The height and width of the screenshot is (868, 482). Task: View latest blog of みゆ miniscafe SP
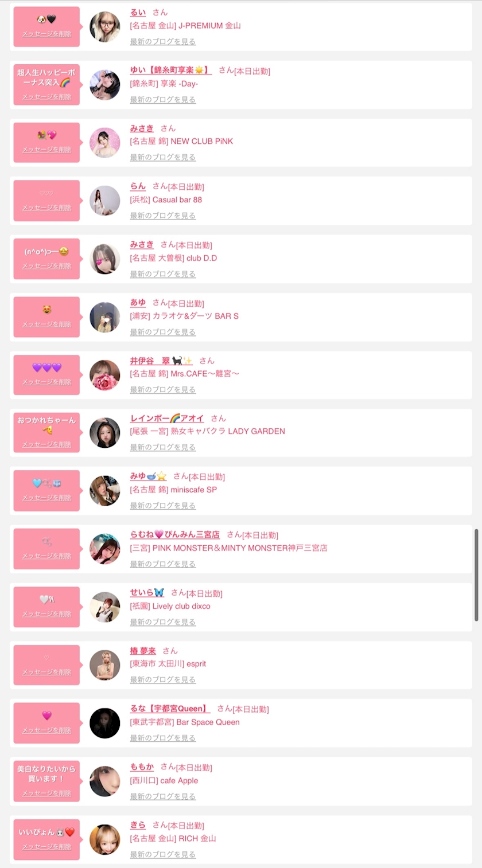tap(163, 506)
